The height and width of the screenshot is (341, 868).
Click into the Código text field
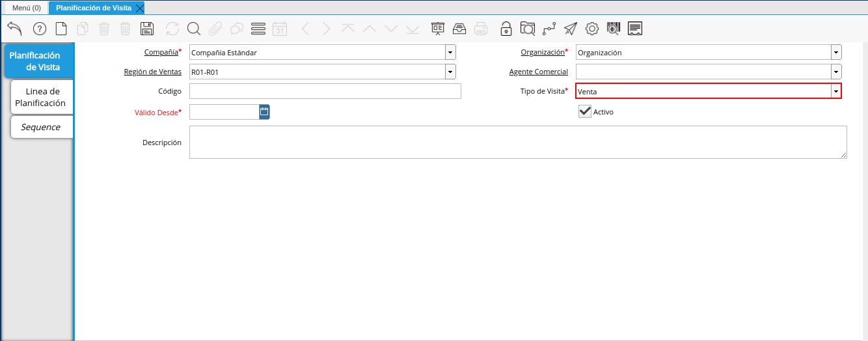click(x=325, y=91)
